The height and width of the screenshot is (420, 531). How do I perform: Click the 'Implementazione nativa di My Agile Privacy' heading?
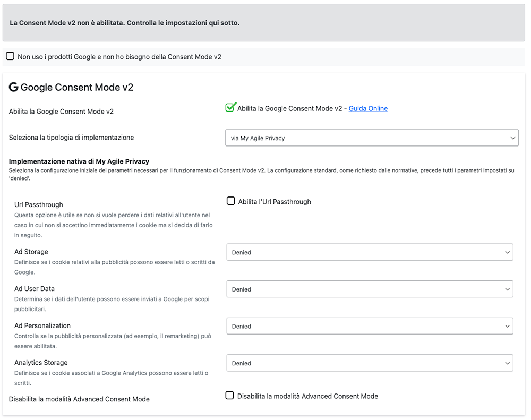click(79, 161)
